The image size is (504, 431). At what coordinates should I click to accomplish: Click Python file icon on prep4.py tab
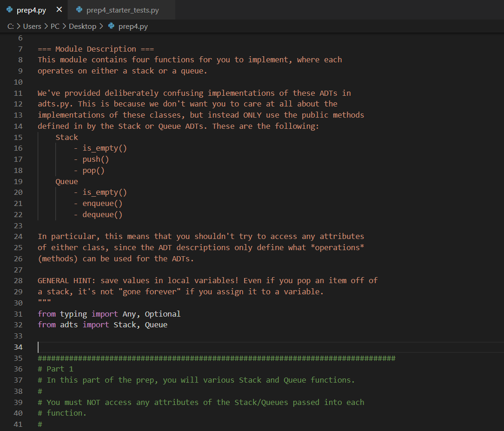[x=10, y=10]
